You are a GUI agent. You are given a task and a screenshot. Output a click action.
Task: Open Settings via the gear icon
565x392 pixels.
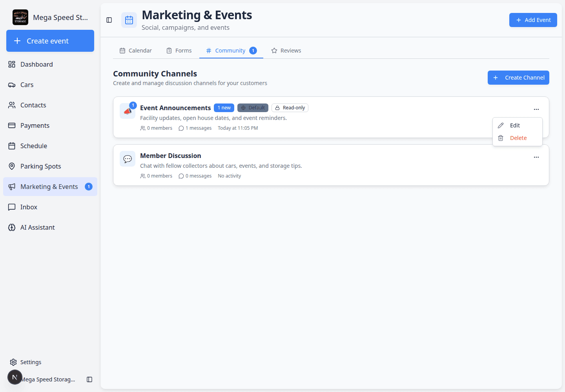point(13,362)
